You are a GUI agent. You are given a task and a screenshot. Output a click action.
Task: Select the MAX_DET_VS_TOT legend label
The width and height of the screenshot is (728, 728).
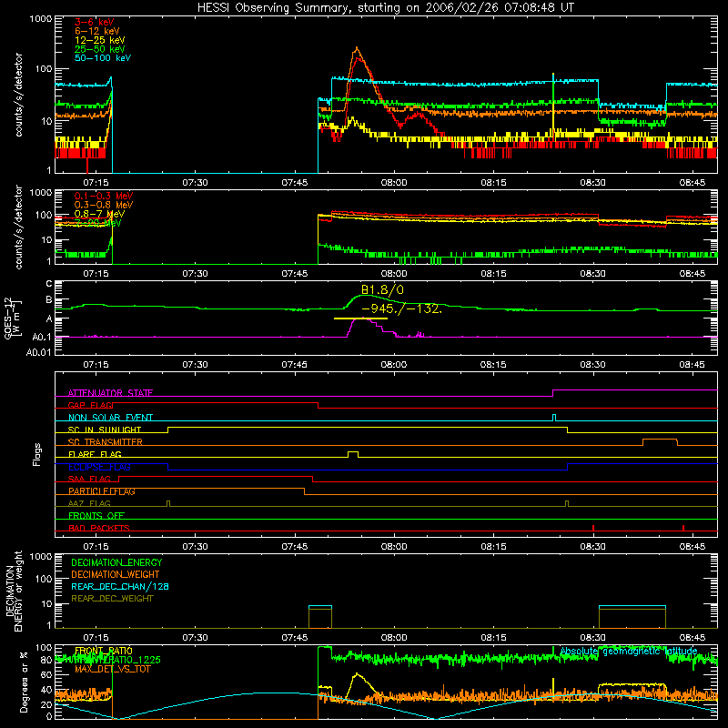(113, 669)
